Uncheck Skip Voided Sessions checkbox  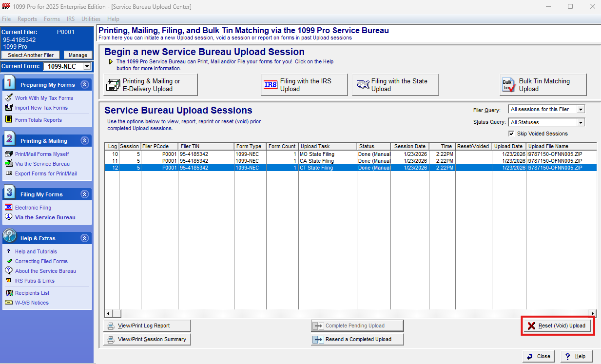(511, 134)
